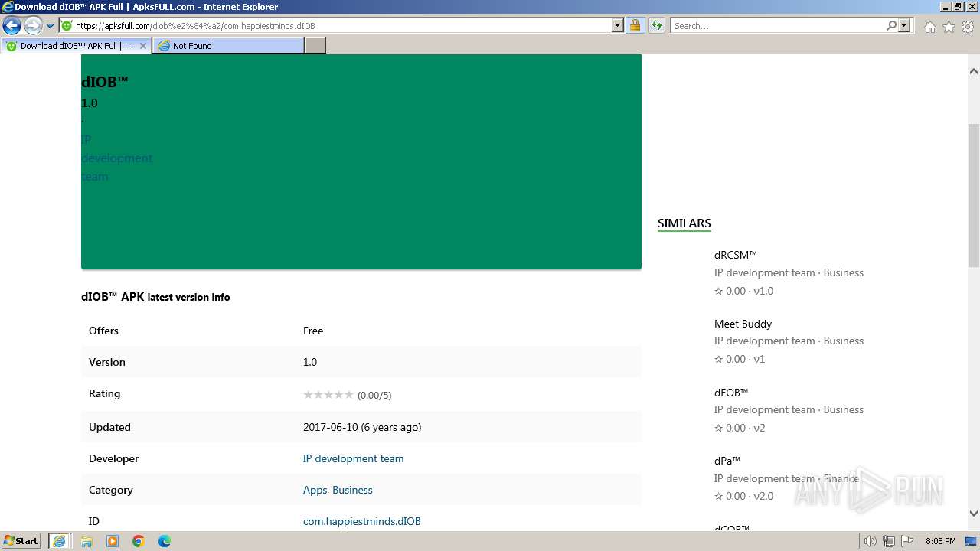The width and height of the screenshot is (980, 551).
Task: Open the security lock report icon
Action: pyautogui.click(x=635, y=26)
